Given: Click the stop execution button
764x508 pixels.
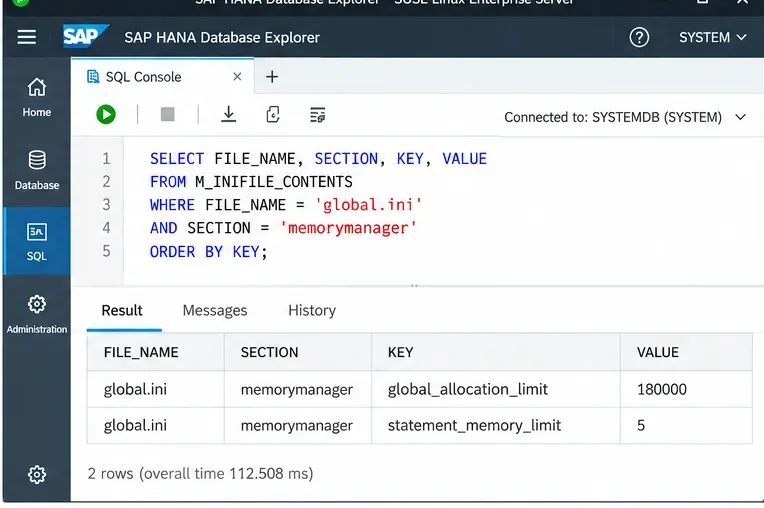Looking at the screenshot, I should 167,114.
